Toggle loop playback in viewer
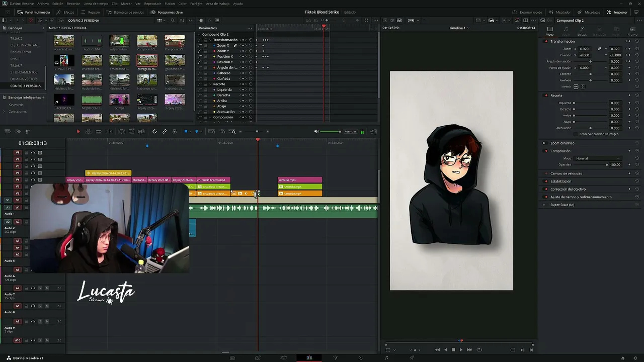The image size is (644, 362). point(479,350)
